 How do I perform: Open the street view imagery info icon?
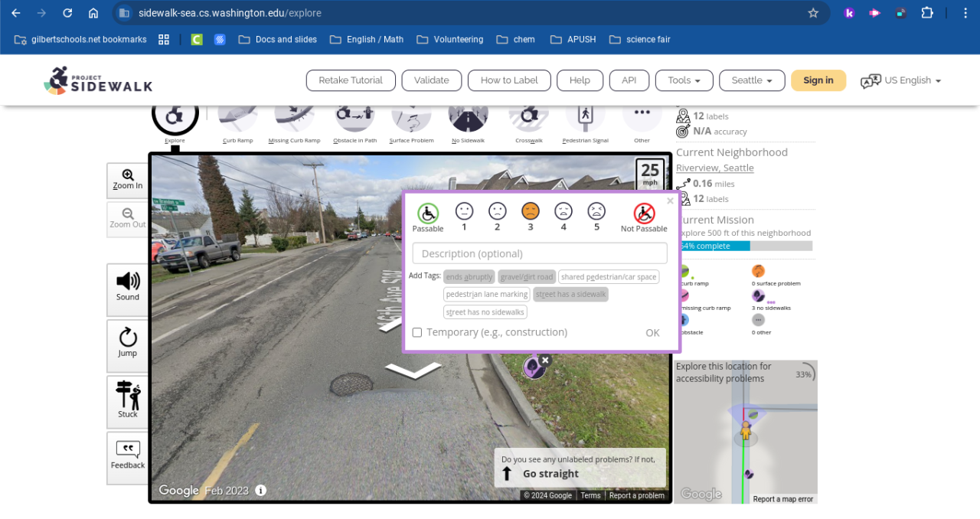(261, 491)
